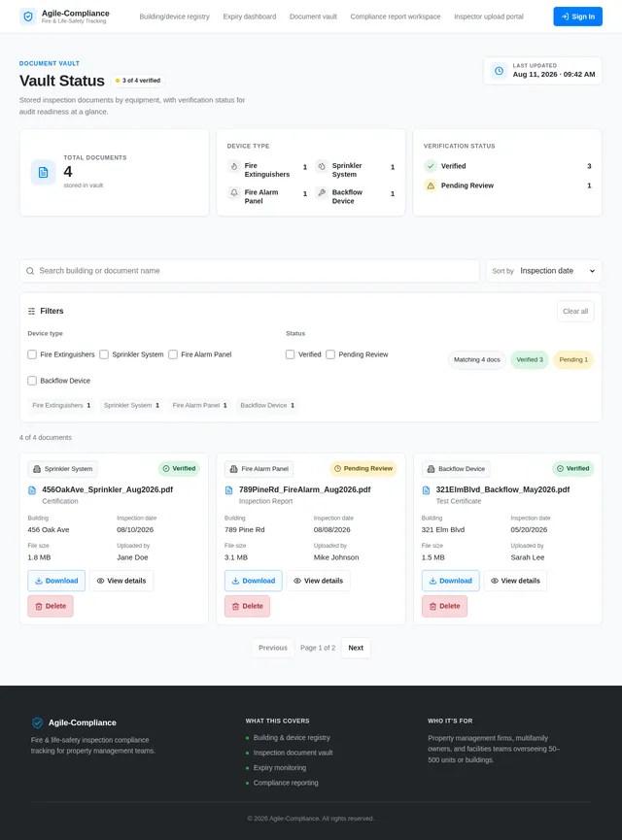View details of 321 Elm Blvd document

515,581
